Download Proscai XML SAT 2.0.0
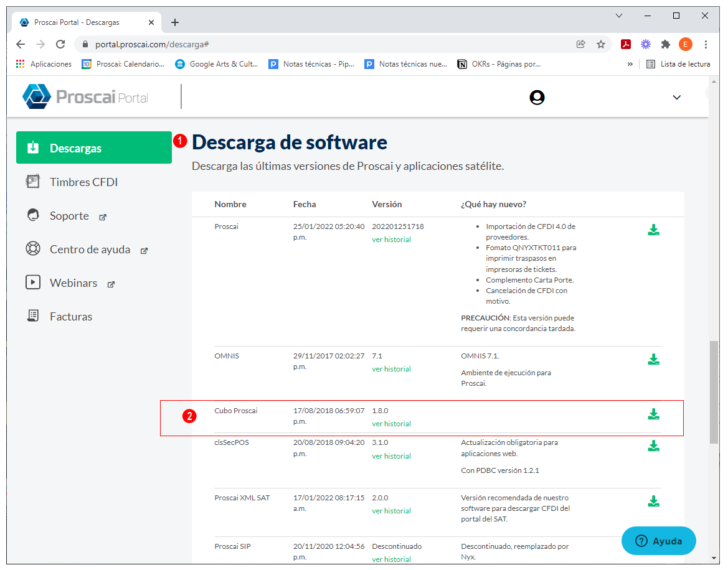728x570 pixels. tap(654, 501)
